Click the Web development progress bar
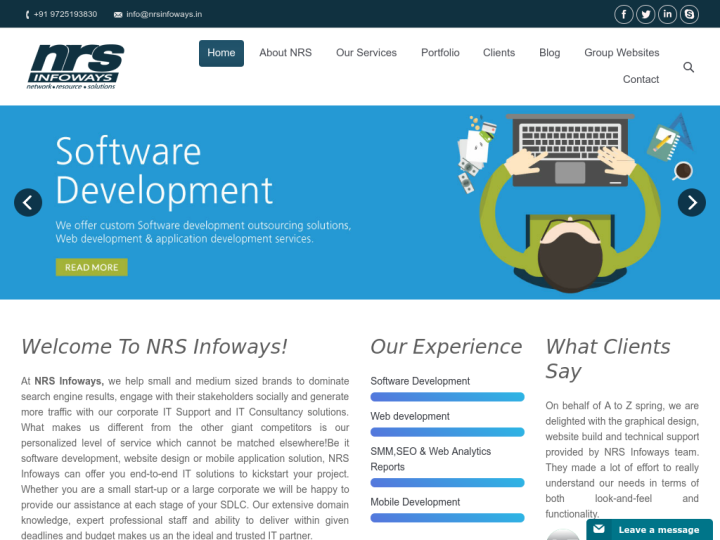Screen dimensions: 720x540 coord(447,432)
